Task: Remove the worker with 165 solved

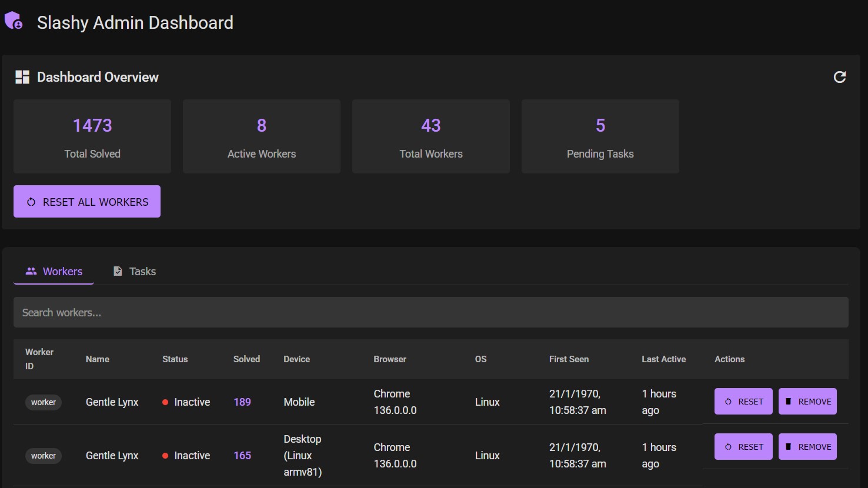Action: click(x=807, y=447)
